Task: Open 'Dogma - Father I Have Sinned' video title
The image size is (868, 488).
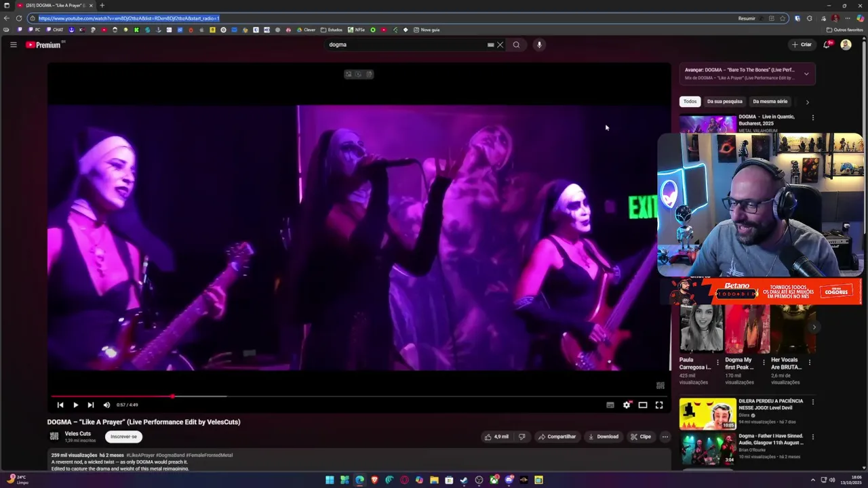Action: click(771, 439)
